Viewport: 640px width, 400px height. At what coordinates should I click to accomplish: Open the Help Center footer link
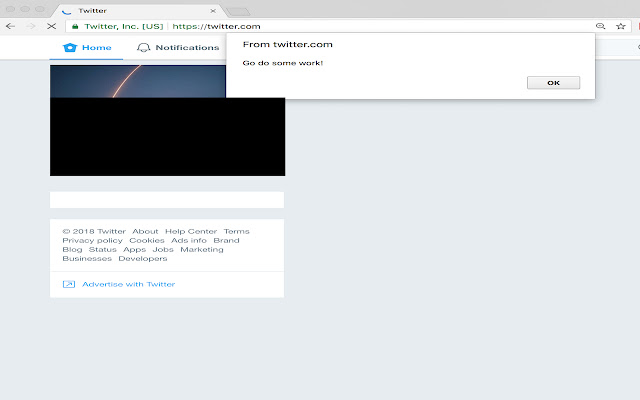(191, 231)
